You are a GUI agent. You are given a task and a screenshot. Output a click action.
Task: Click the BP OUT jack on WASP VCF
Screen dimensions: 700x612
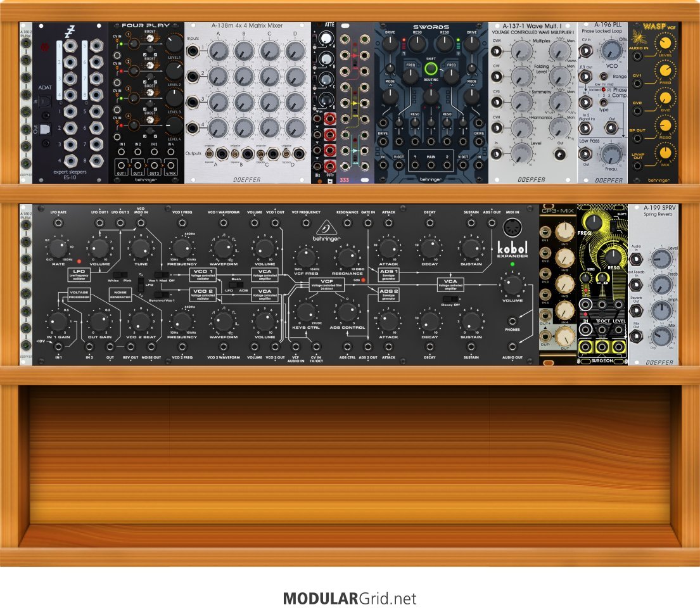[637, 138]
